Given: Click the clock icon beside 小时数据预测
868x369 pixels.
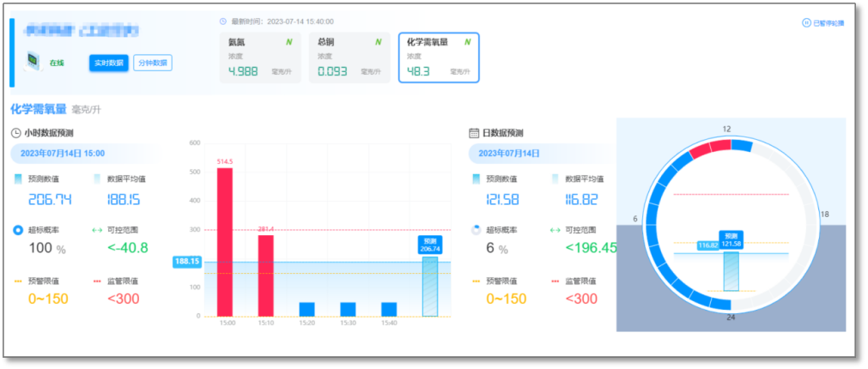Looking at the screenshot, I should click(16, 133).
